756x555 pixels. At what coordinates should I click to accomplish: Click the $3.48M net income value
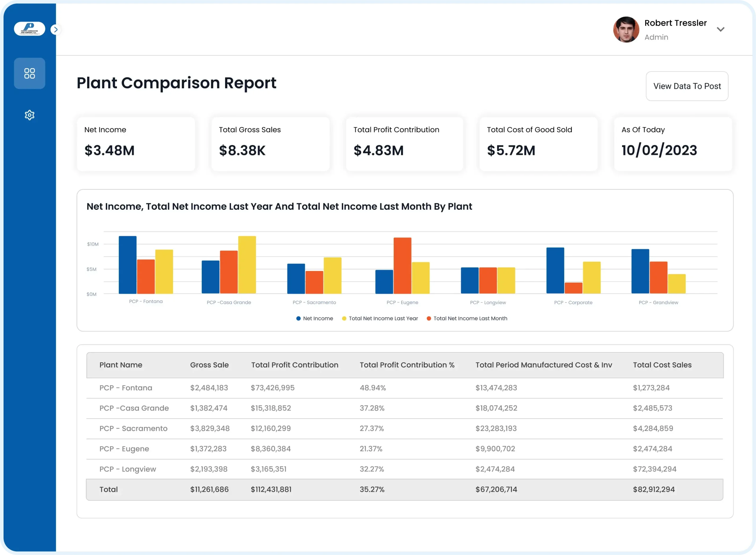(110, 150)
